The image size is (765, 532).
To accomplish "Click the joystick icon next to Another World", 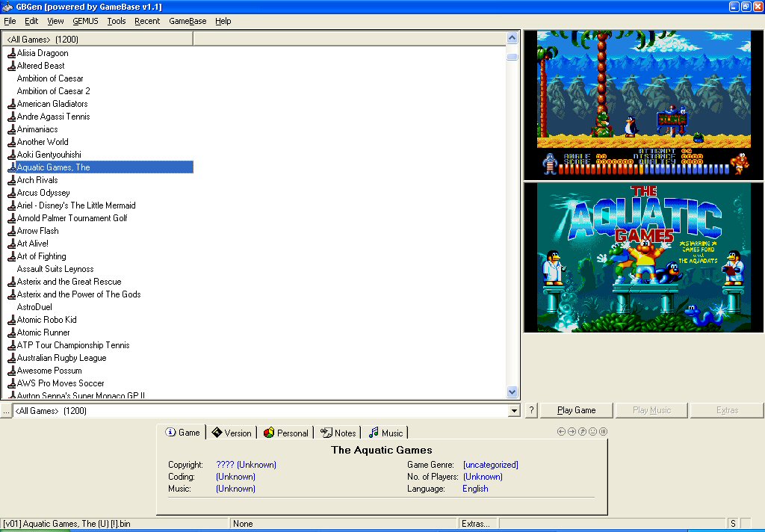I will coord(12,142).
